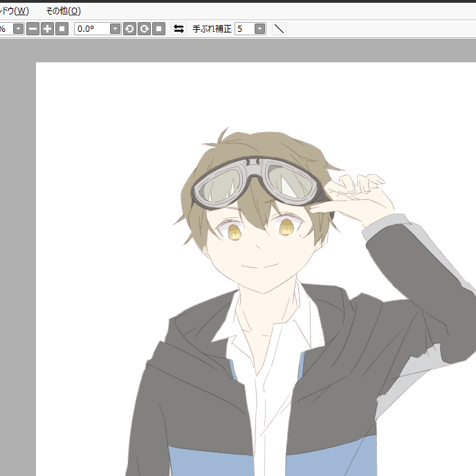
Task: Click the 0.0° rotation angle field
Action: point(92,29)
